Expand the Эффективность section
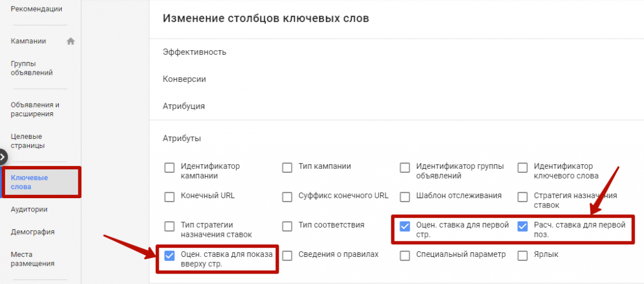The height and width of the screenshot is (284, 644). tap(194, 52)
